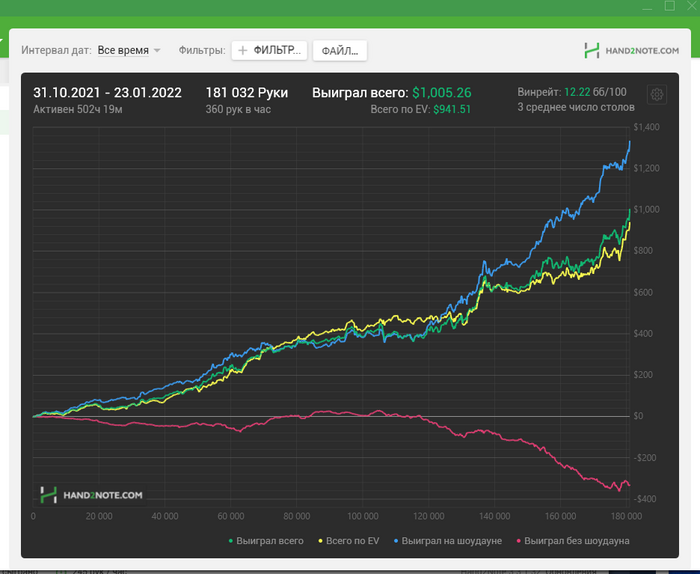
Task: Click the winrate value '12.22'
Action: 577,92
